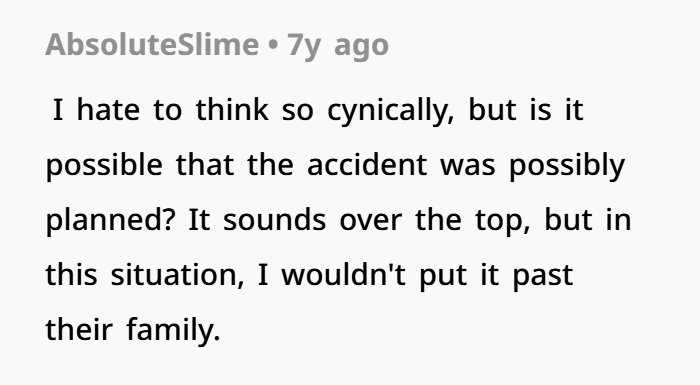Click the word "possibly" in the second line
The image size is (700, 385).
[x=567, y=166]
